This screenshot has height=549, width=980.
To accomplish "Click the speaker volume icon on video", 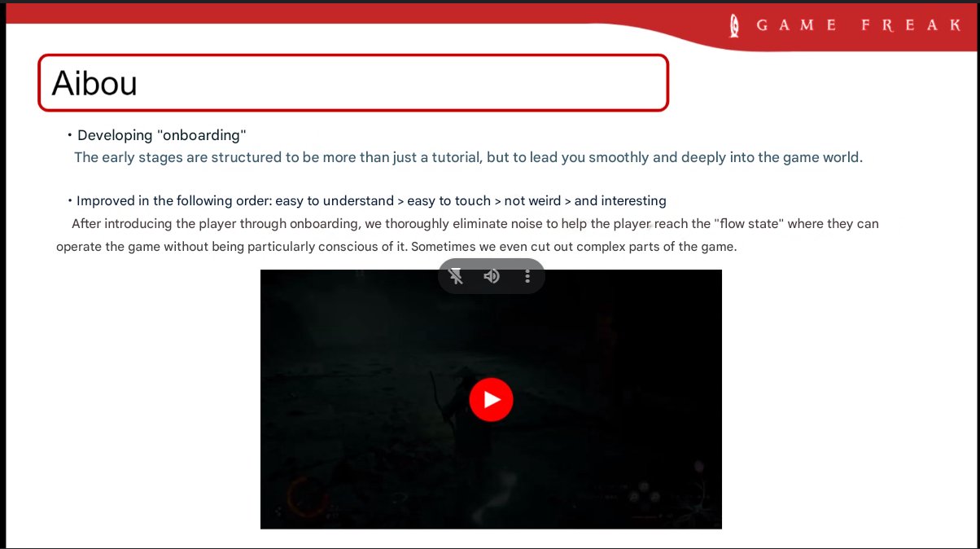I will (x=492, y=276).
